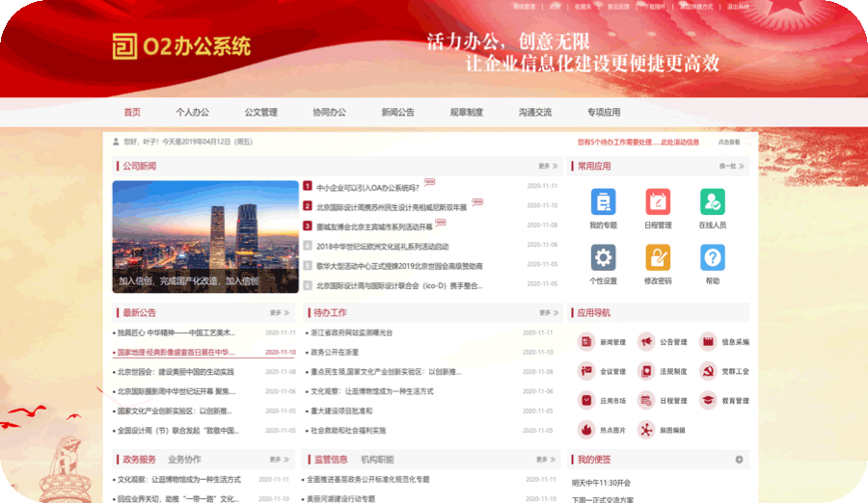Open 脑图编辑 mind map icon
Screen dimensions: 868x503
click(646, 430)
